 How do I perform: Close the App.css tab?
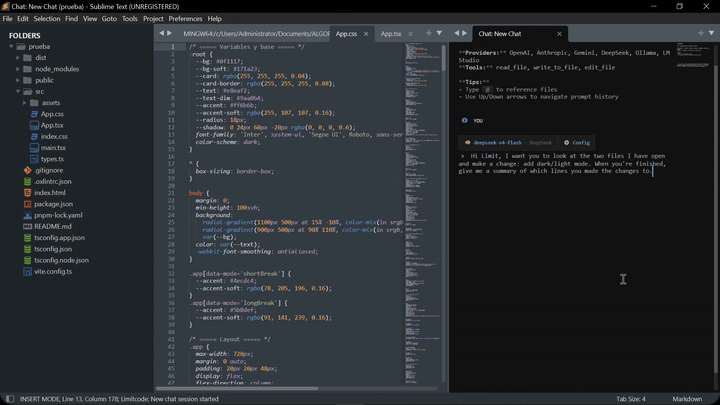(366, 34)
